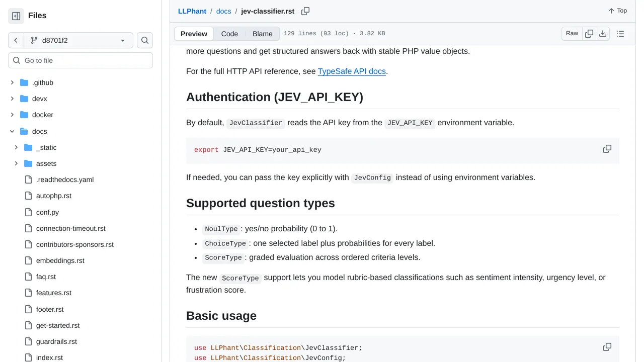This screenshot has width=644, height=362.
Task: Expand the assets folder chevron
Action: pos(16,163)
